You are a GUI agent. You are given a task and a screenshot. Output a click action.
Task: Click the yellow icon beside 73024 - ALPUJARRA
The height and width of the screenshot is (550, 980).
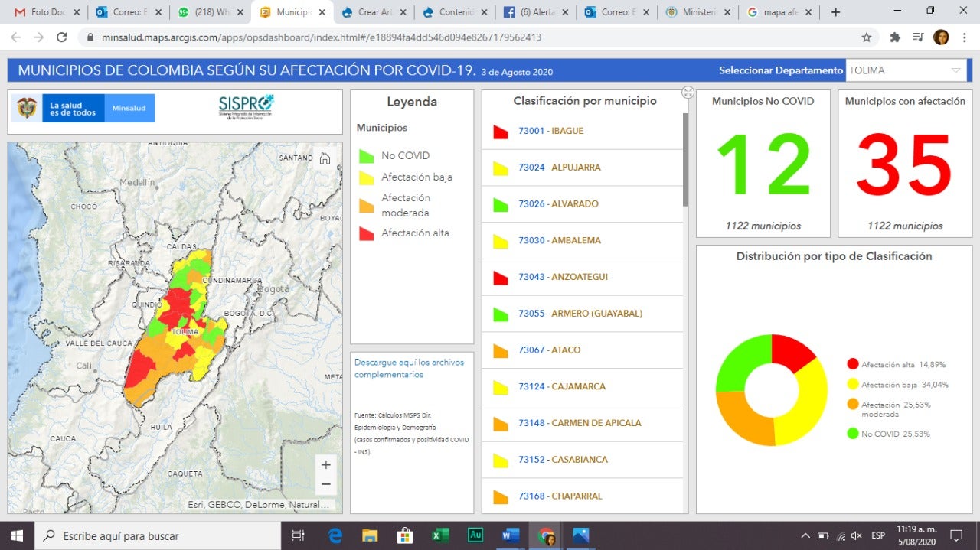[x=501, y=168]
